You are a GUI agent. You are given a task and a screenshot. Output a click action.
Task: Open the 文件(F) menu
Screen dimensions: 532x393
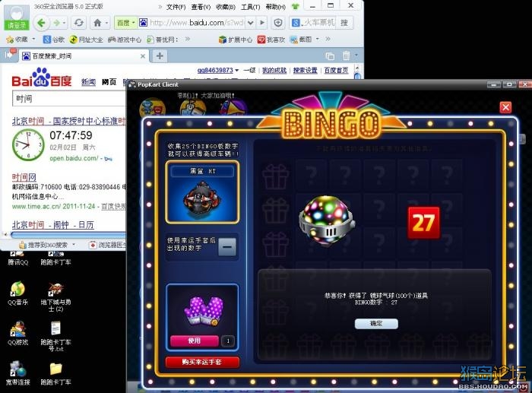[176, 7]
